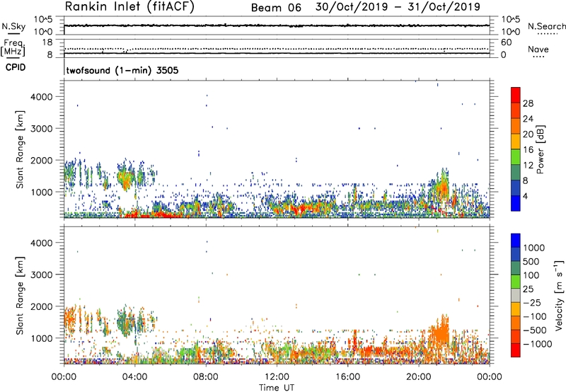
Task: Click the '4000' tick on the power panel
Action: (x=41, y=97)
